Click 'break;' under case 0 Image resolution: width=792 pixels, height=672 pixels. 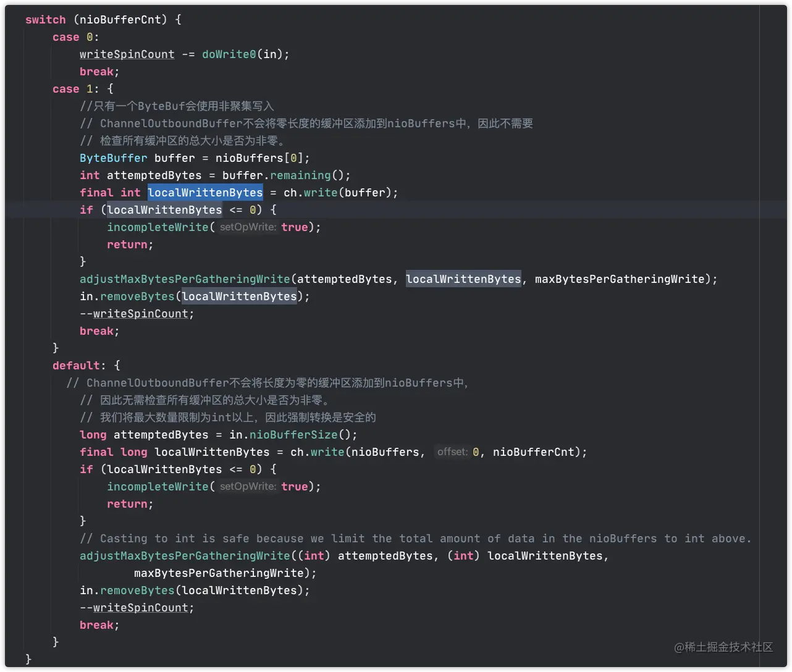click(x=99, y=72)
